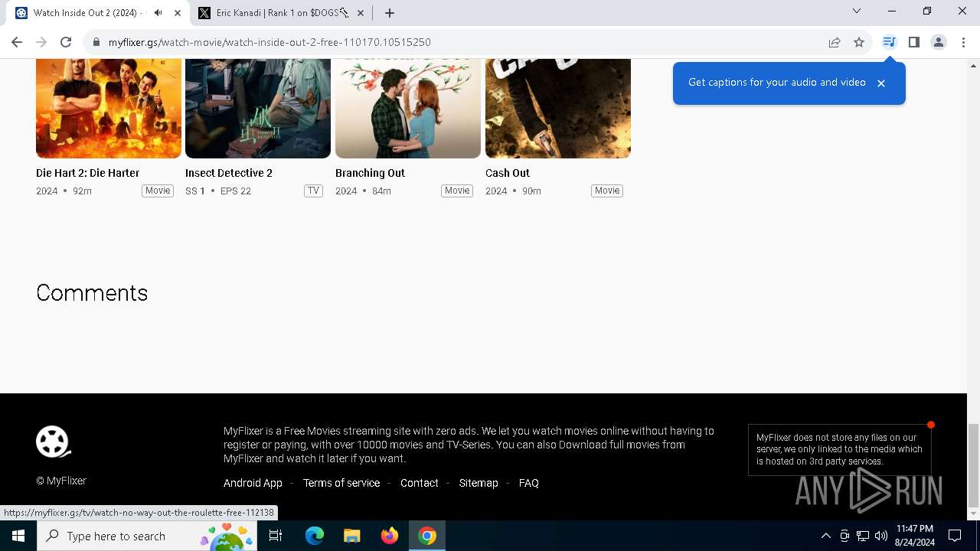Click the Comments heading
This screenshot has height=551, width=980.
point(92,293)
